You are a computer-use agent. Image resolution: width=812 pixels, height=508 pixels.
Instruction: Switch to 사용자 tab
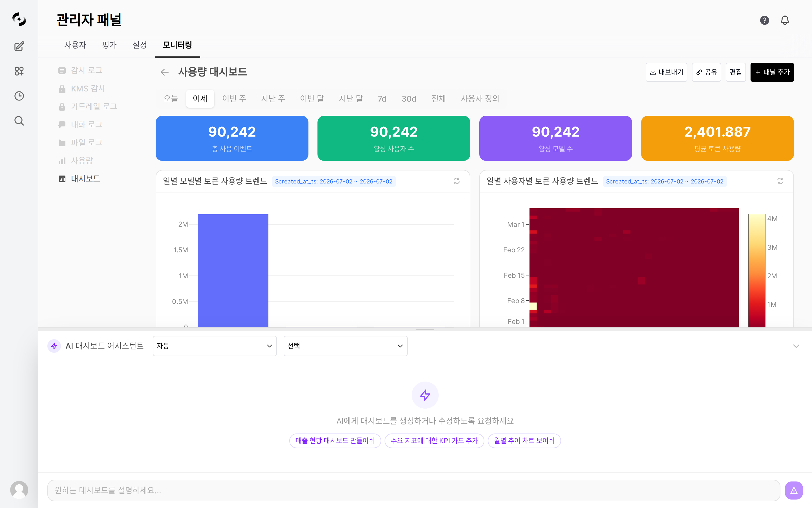point(75,45)
